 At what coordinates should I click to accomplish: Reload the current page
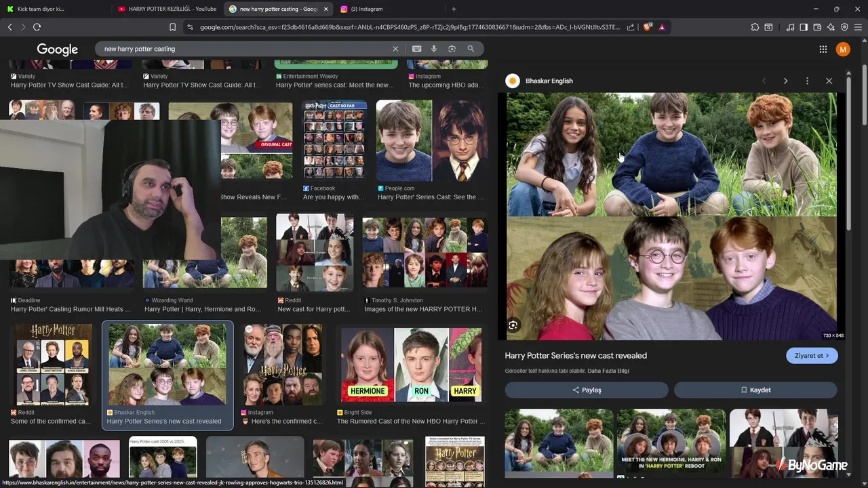[x=37, y=27]
